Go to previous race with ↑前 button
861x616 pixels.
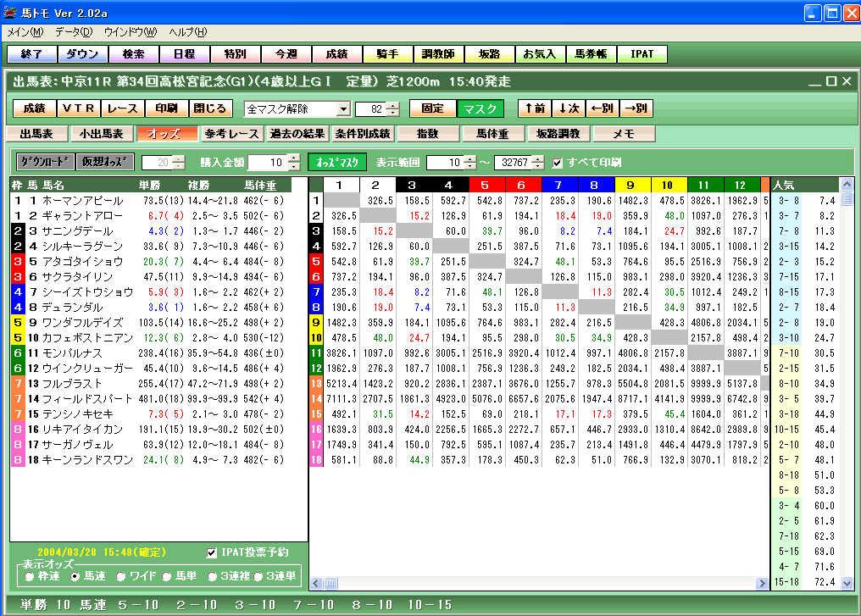[x=534, y=108]
